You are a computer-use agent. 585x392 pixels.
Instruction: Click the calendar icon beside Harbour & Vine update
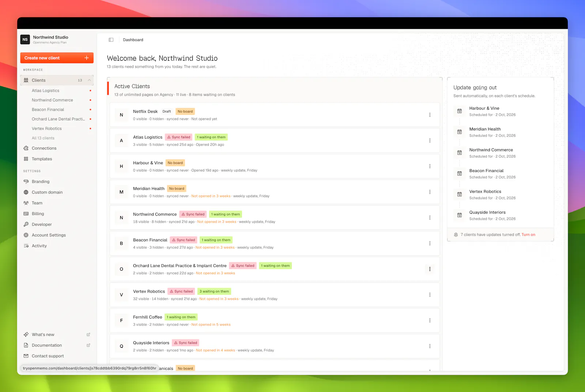coord(460,111)
